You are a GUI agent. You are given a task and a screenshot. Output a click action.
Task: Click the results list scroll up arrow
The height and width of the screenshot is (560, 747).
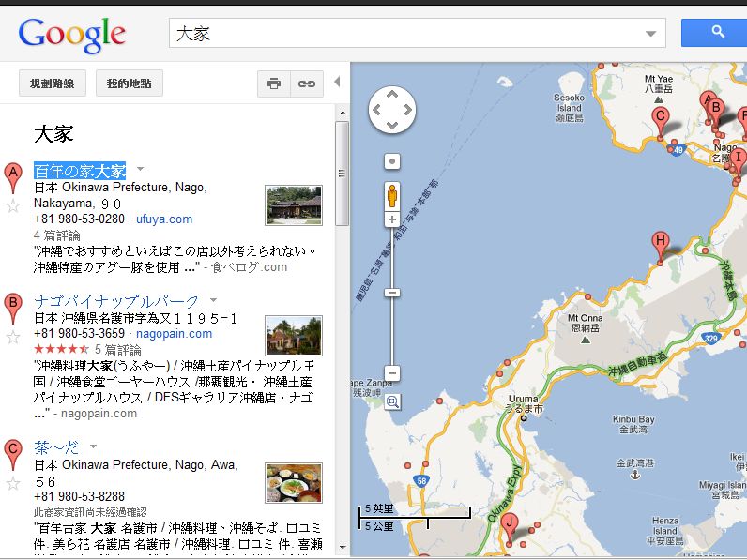[x=342, y=113]
